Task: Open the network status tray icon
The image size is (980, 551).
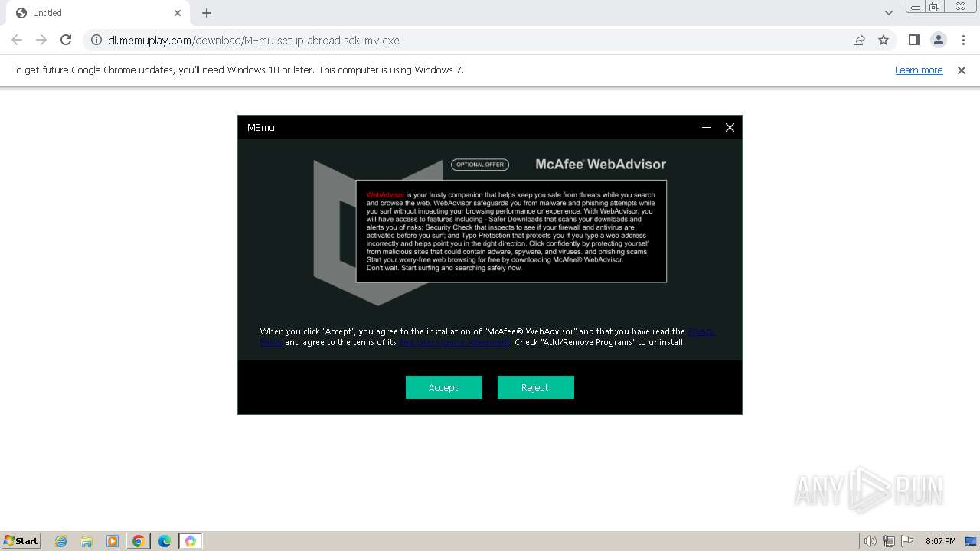Action: click(x=888, y=541)
